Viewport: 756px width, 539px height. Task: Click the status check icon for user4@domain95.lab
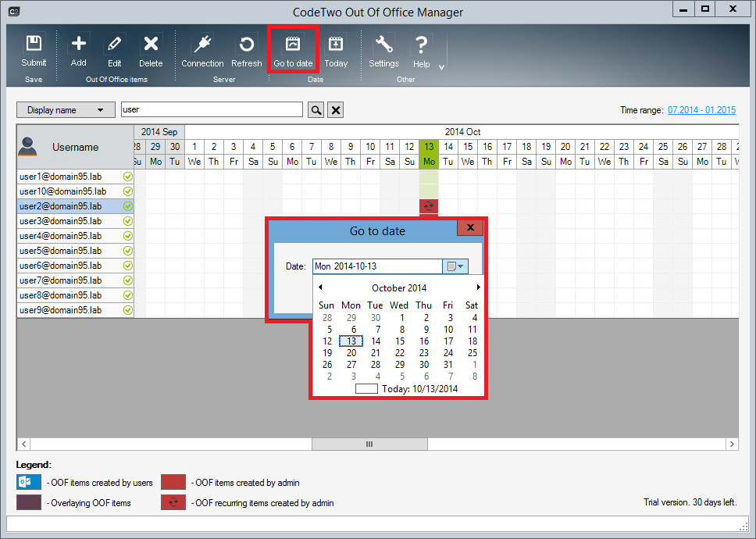click(128, 236)
